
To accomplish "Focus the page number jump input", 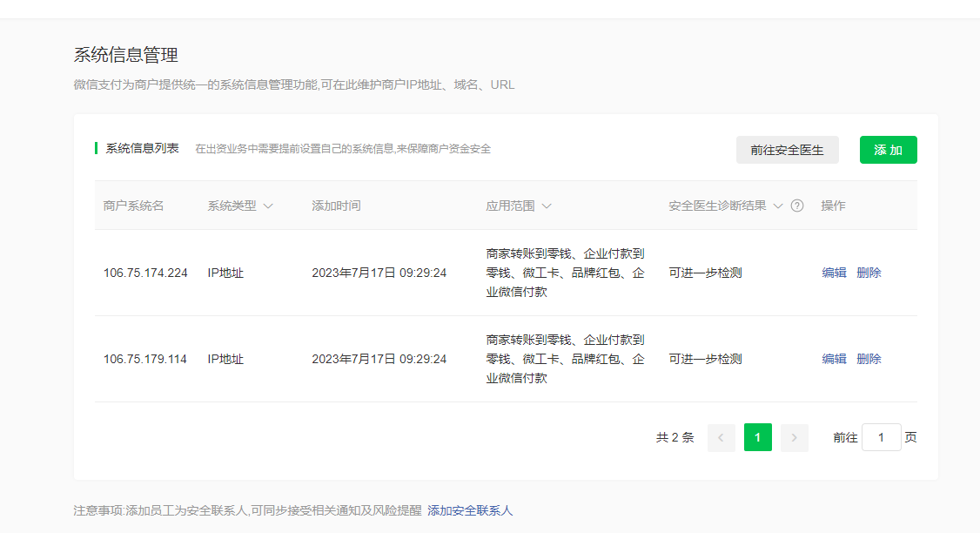I will [881, 438].
